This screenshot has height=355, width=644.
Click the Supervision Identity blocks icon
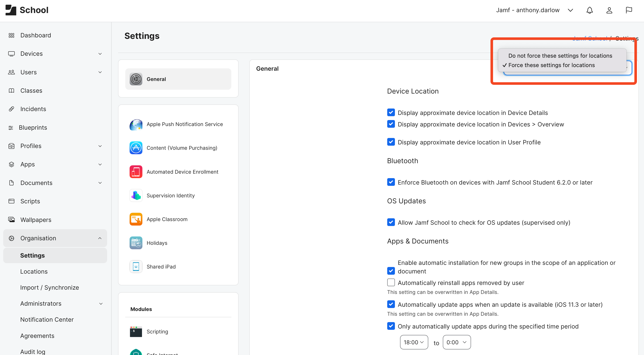(136, 195)
